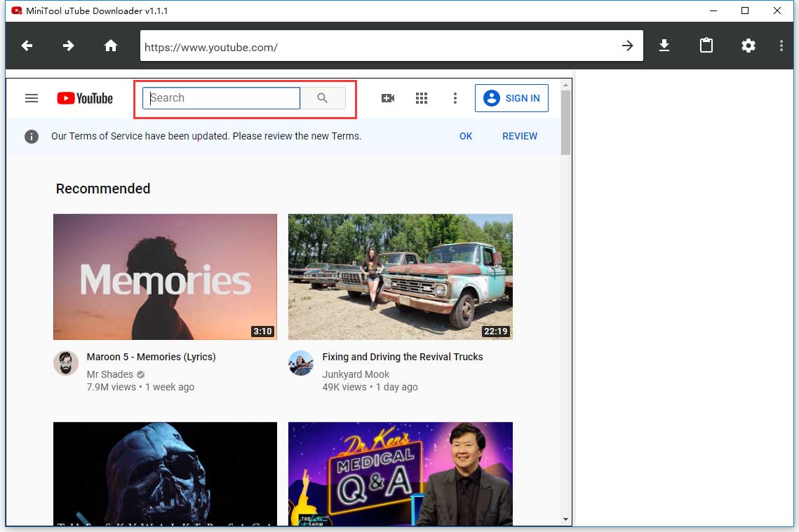Visit the Mr Shades channel name link
The width and height of the screenshot is (799, 532).
point(109,374)
